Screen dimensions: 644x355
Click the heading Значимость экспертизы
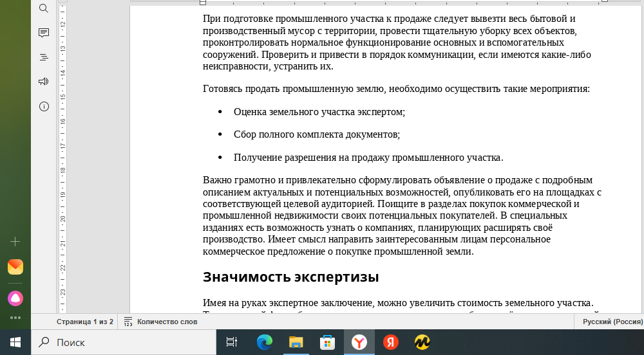click(x=291, y=277)
